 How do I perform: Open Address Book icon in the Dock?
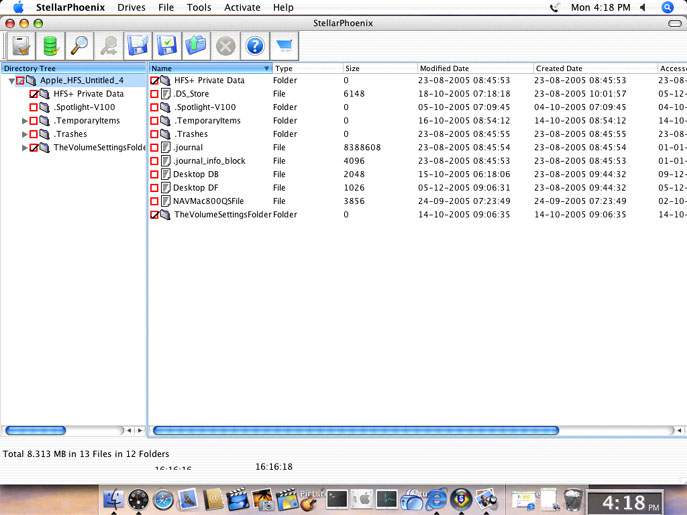click(x=213, y=499)
